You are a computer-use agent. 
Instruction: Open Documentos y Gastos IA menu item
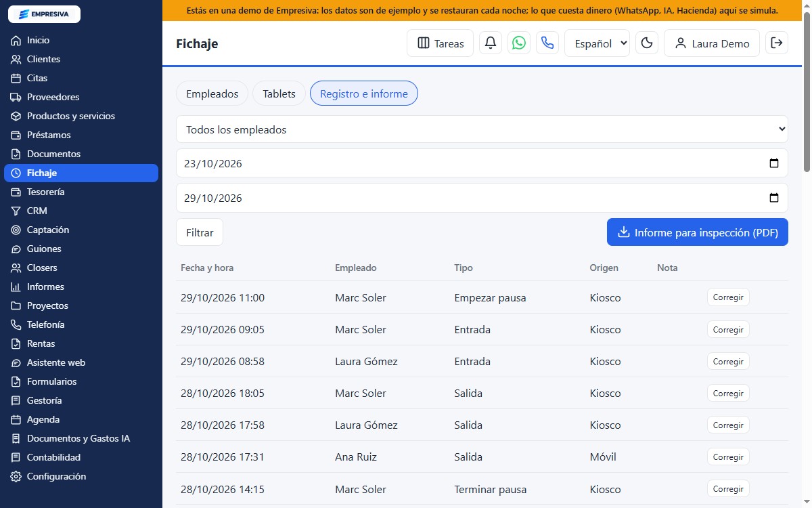tap(81, 439)
